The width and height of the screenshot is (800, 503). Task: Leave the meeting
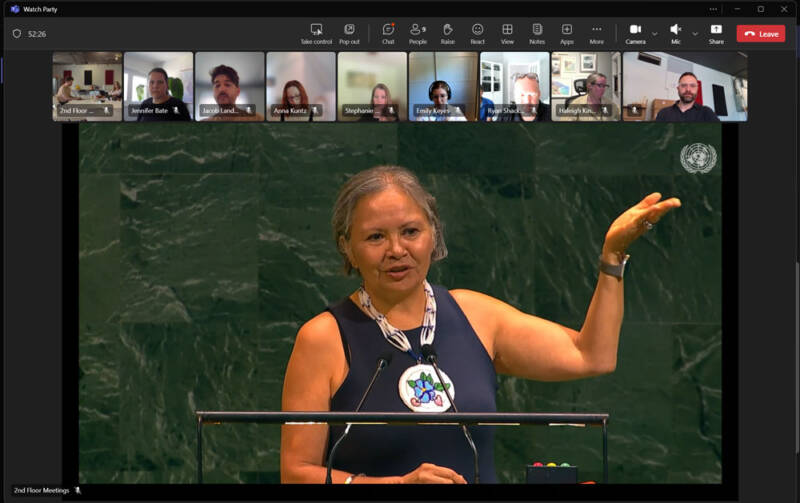[x=761, y=34]
